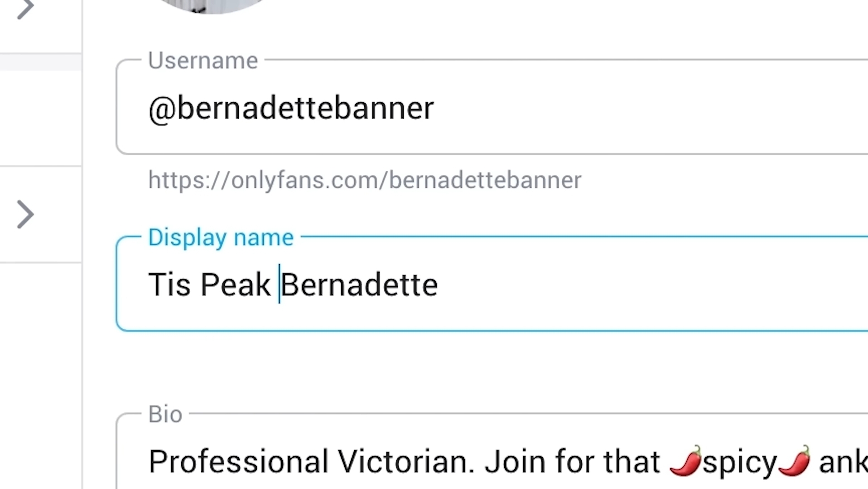Open the top sidebar chevron arrow
Viewport: 868px width, 489px height.
[25, 8]
